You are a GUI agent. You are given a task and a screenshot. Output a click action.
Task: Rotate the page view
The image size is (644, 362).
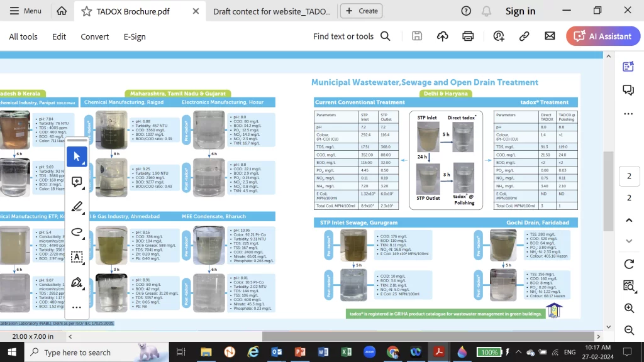point(629,264)
